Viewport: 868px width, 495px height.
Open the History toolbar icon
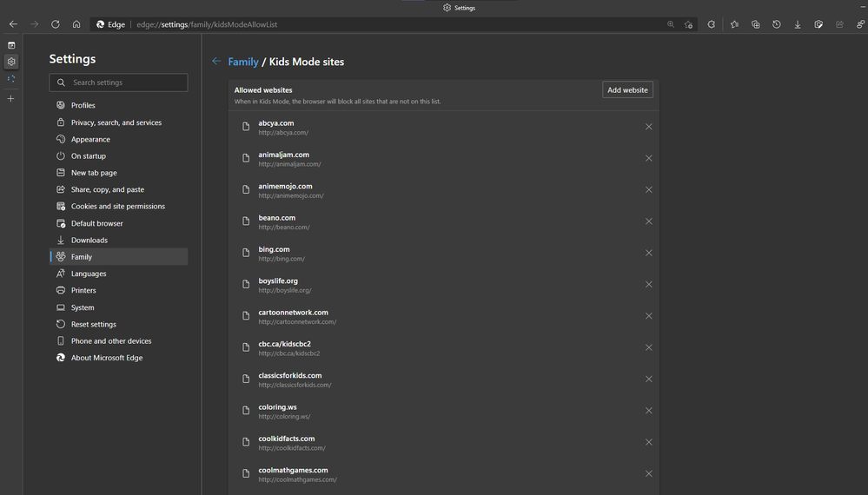[777, 24]
